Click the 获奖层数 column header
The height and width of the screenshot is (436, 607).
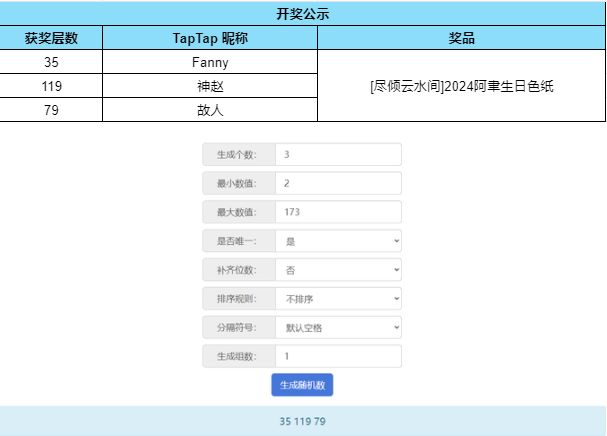pos(51,38)
